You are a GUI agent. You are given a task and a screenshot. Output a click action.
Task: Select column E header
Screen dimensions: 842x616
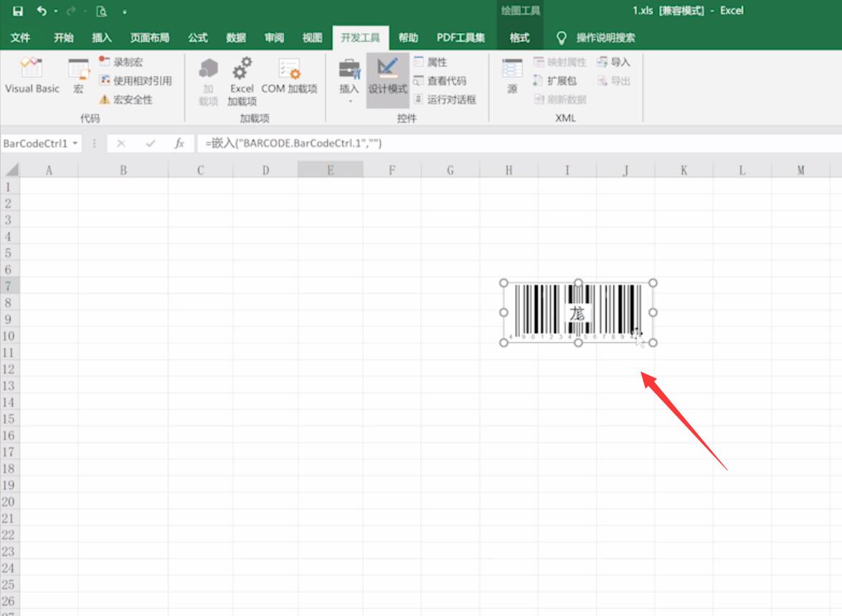330,170
